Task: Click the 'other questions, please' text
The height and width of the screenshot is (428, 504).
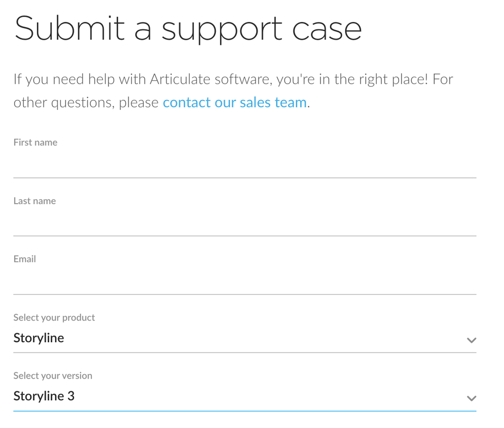Action: 86,102
